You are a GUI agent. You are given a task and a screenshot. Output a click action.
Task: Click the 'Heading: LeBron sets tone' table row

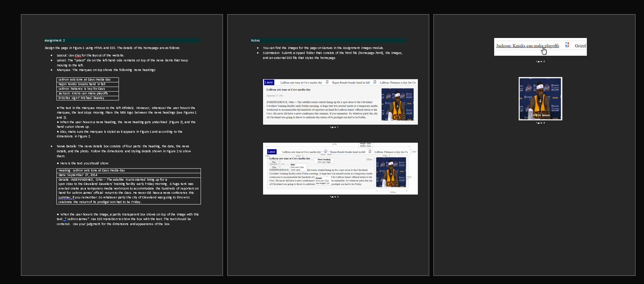(129, 170)
